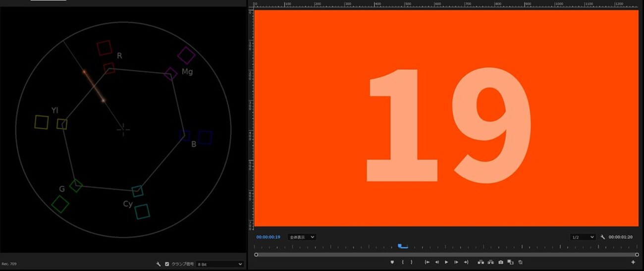Image resolution: width=644 pixels, height=271 pixels.
Task: Go to Out point button
Action: click(x=466, y=262)
